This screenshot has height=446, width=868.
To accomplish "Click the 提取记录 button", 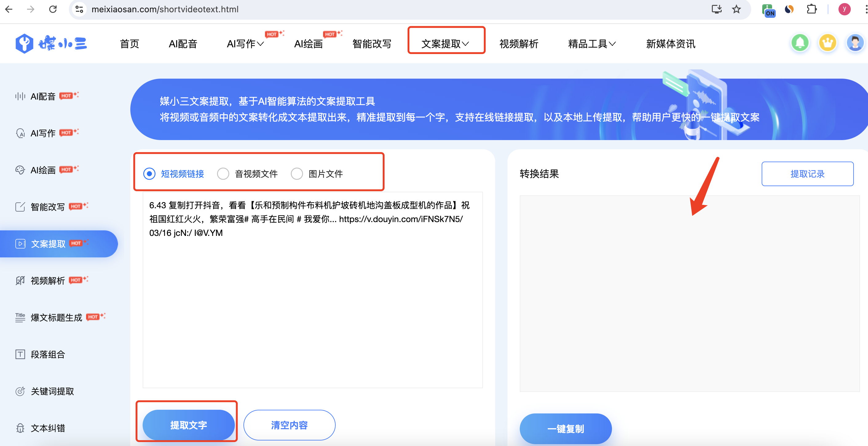I will click(807, 174).
